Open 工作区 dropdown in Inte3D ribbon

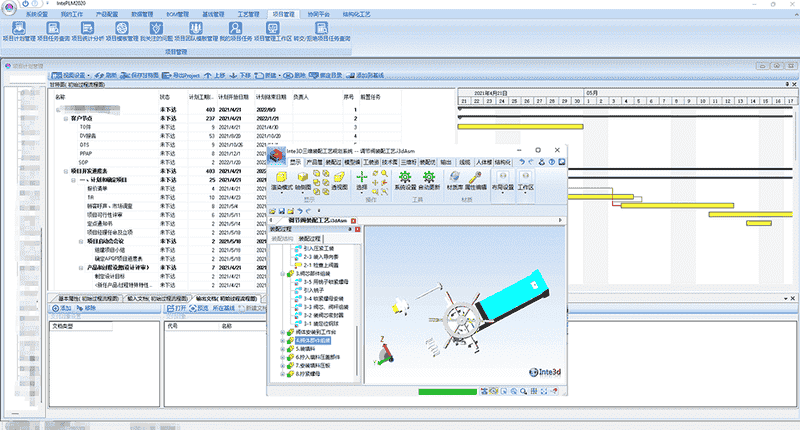pos(526,181)
